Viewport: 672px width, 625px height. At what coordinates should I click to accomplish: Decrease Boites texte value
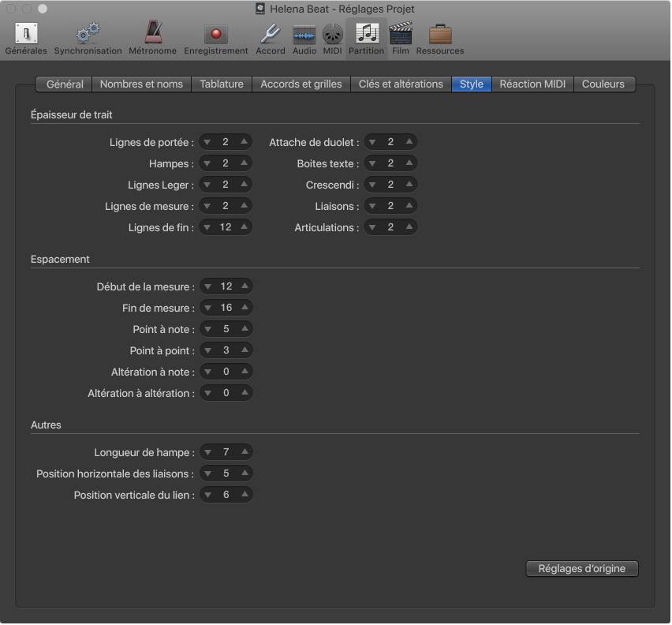372,163
